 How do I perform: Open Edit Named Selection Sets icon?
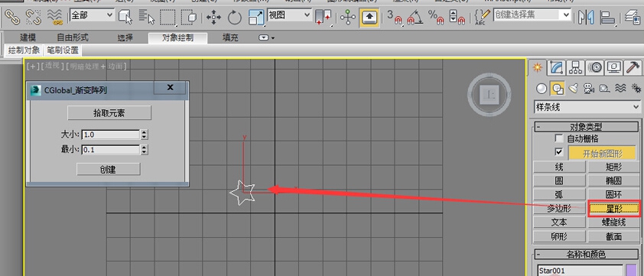(482, 18)
